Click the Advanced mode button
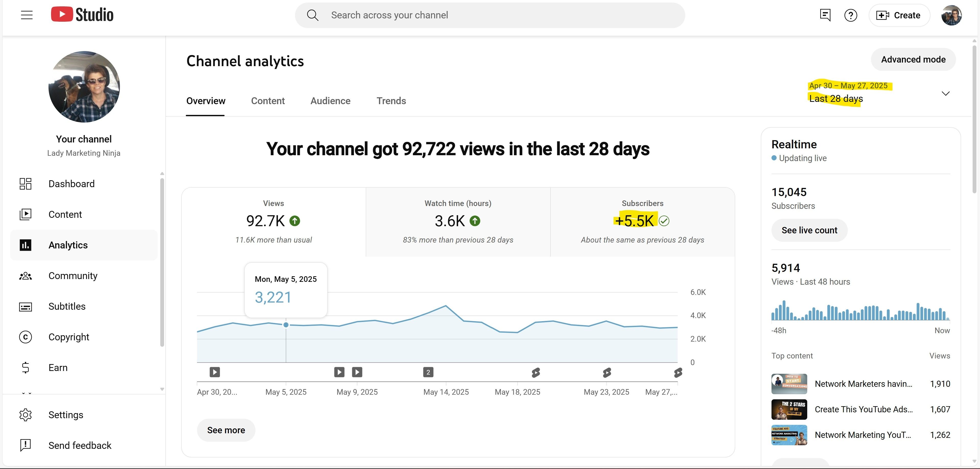The width and height of the screenshot is (980, 469). tap(913, 59)
